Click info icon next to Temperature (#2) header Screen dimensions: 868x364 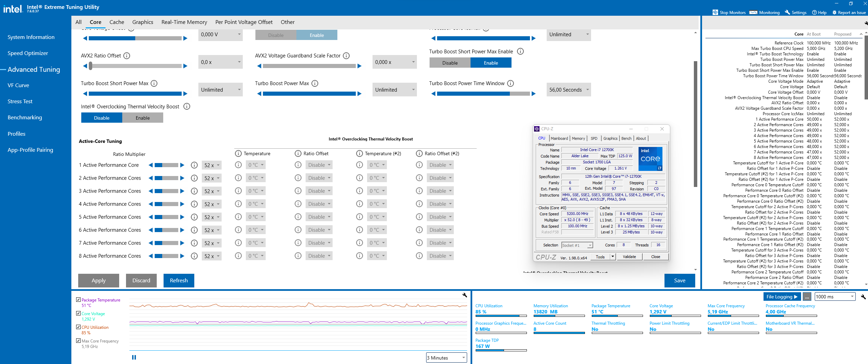click(x=360, y=154)
